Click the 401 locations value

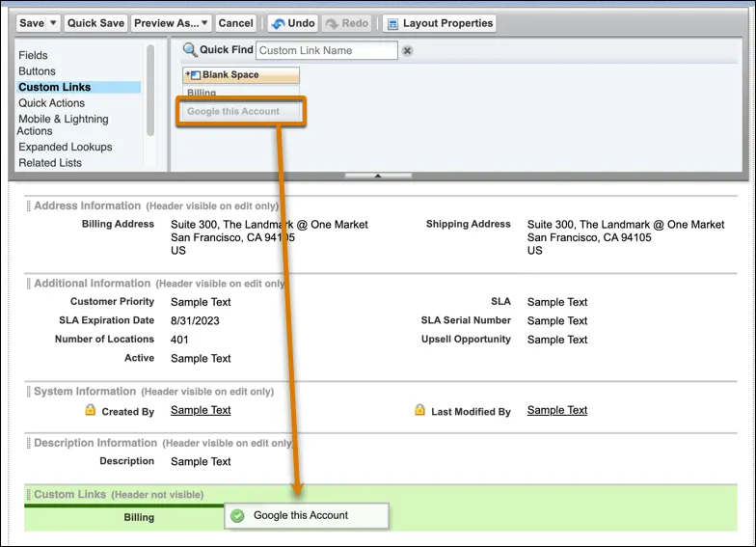tap(179, 340)
